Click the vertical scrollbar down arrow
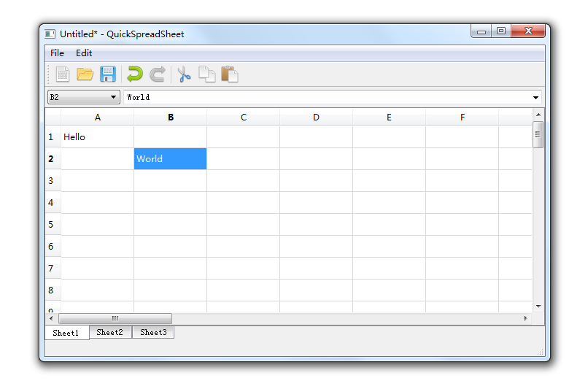Viewport: 588px width, 389px height. coord(538,307)
